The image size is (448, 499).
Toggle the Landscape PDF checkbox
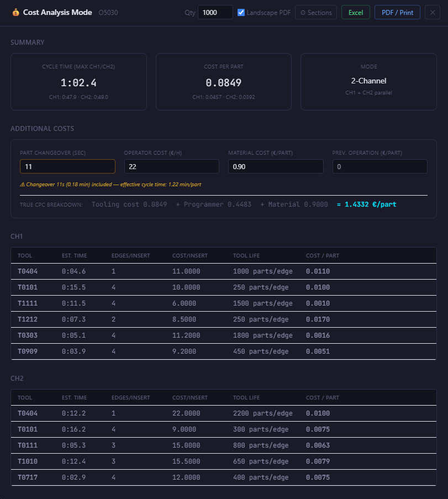(x=241, y=12)
